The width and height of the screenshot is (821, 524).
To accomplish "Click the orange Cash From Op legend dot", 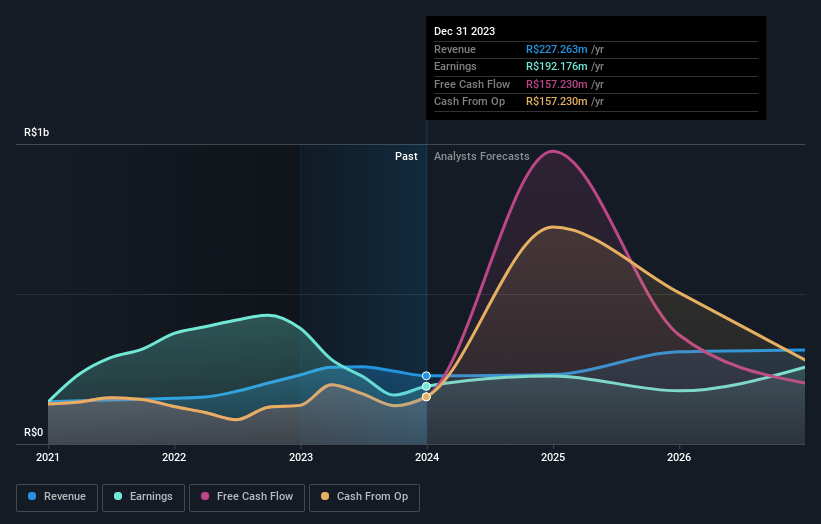I will pyautogui.click(x=325, y=496).
